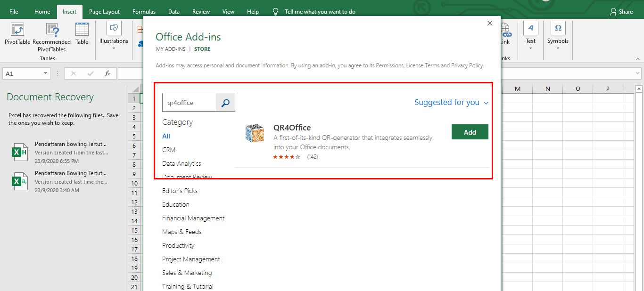Click the lightbulb Tell me icon
Screen dimensions: 644x291
[276, 12]
